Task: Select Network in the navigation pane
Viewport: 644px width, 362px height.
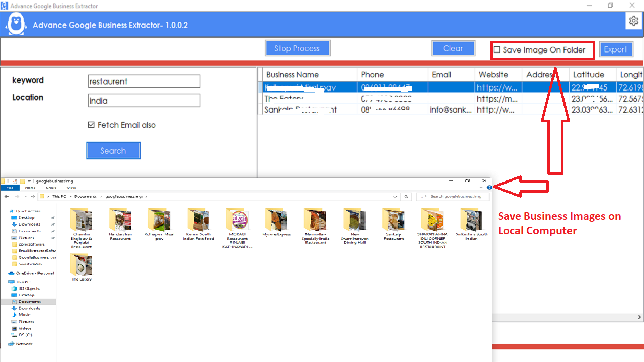Action: [20, 344]
